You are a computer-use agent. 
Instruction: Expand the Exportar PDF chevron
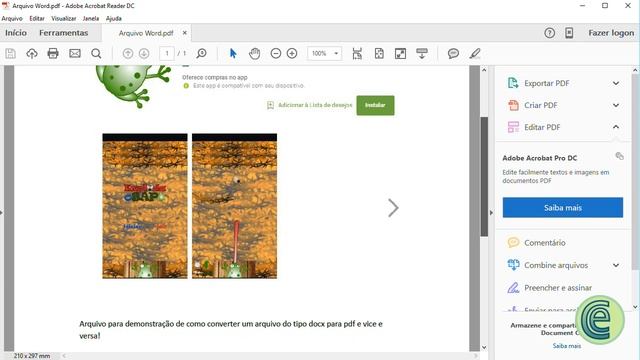(616, 83)
